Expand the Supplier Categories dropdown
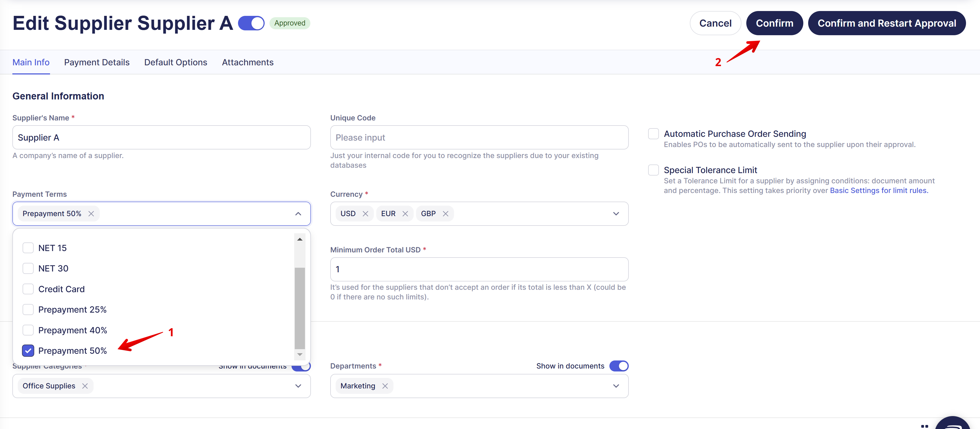Image resolution: width=980 pixels, height=429 pixels. pos(298,386)
